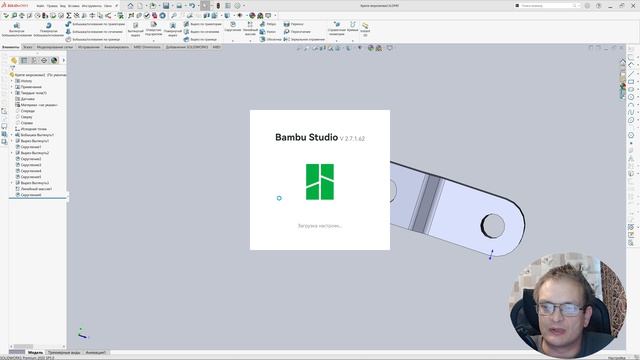Open the DimXpertManager crosshair tab icon

click(44, 60)
